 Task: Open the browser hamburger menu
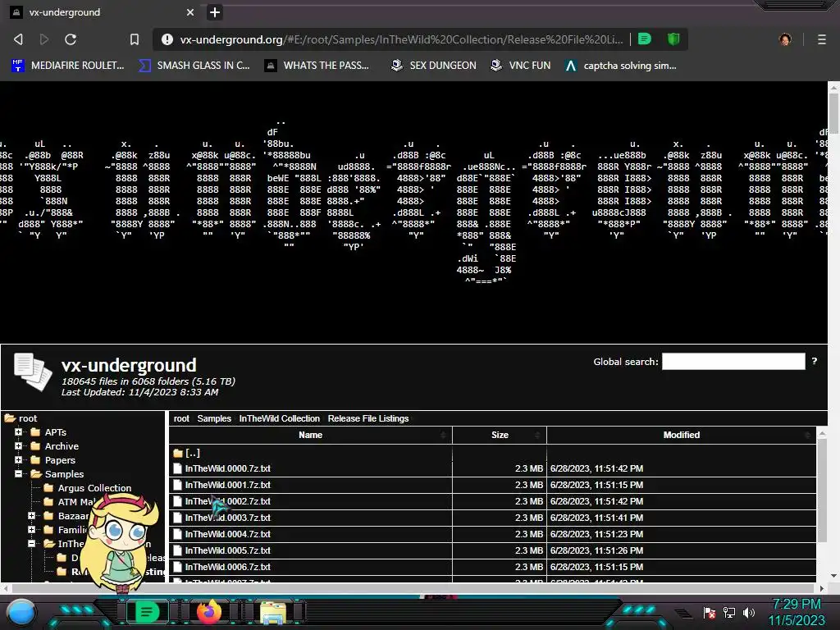point(822,39)
